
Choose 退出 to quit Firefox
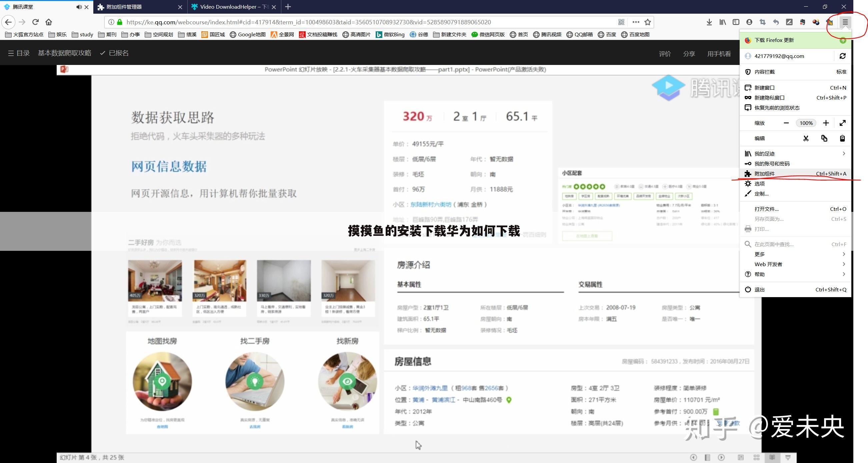point(795,290)
